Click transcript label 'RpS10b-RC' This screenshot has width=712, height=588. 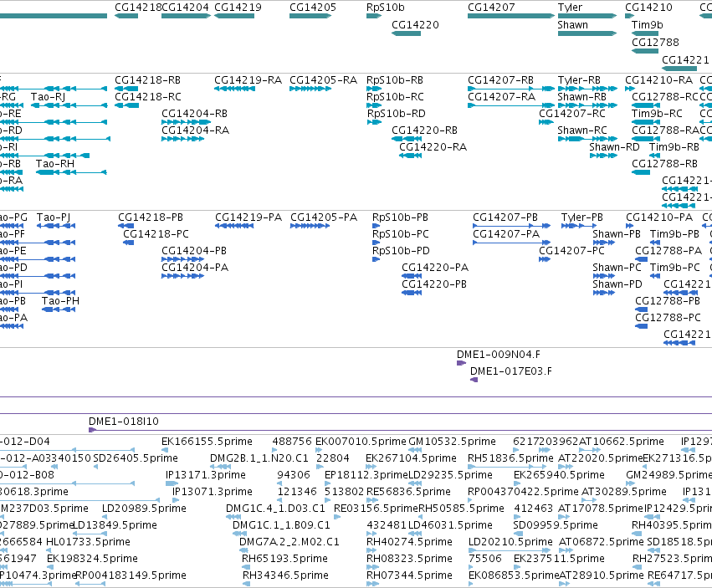(395, 97)
